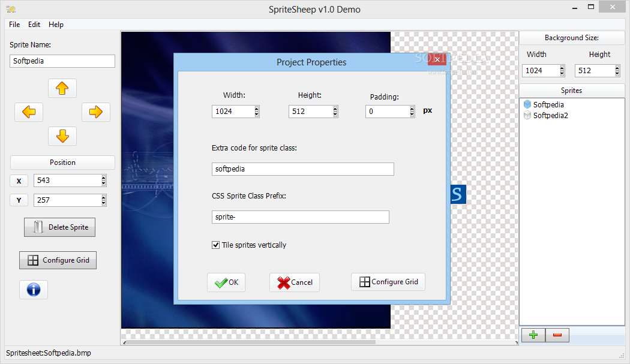
Task: Maximize the SpriteSheep window
Action: pos(590,7)
